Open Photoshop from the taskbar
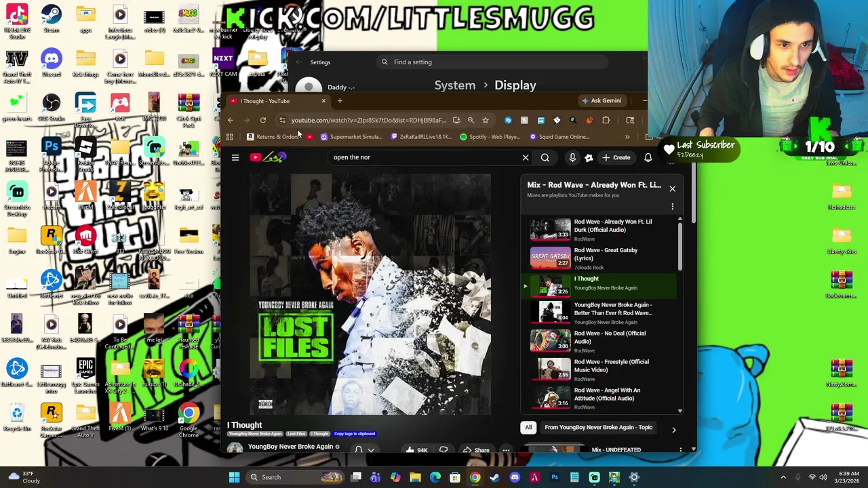This screenshot has height=488, width=868. [x=555, y=477]
